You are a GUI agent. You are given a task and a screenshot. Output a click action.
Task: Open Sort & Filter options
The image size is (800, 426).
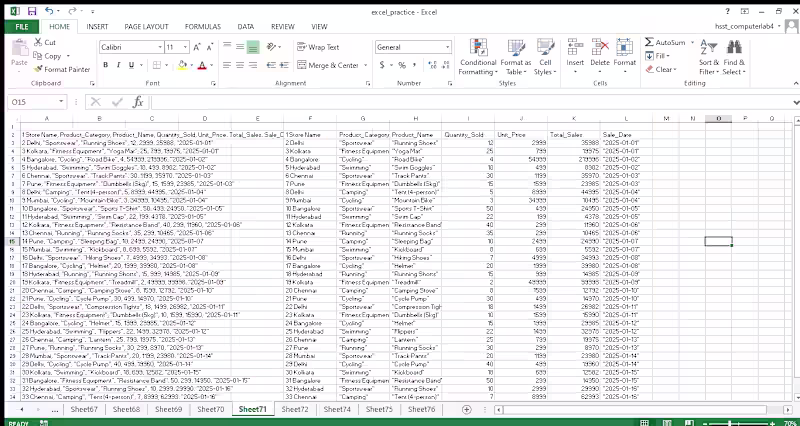point(709,57)
